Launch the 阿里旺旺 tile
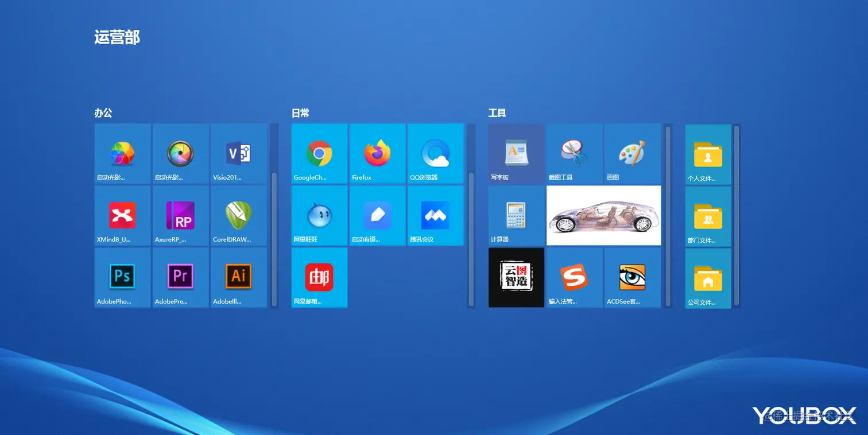 [x=320, y=216]
